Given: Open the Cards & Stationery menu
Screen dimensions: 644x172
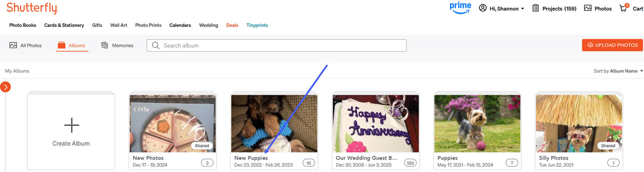Looking at the screenshot, I should pos(64,25).
